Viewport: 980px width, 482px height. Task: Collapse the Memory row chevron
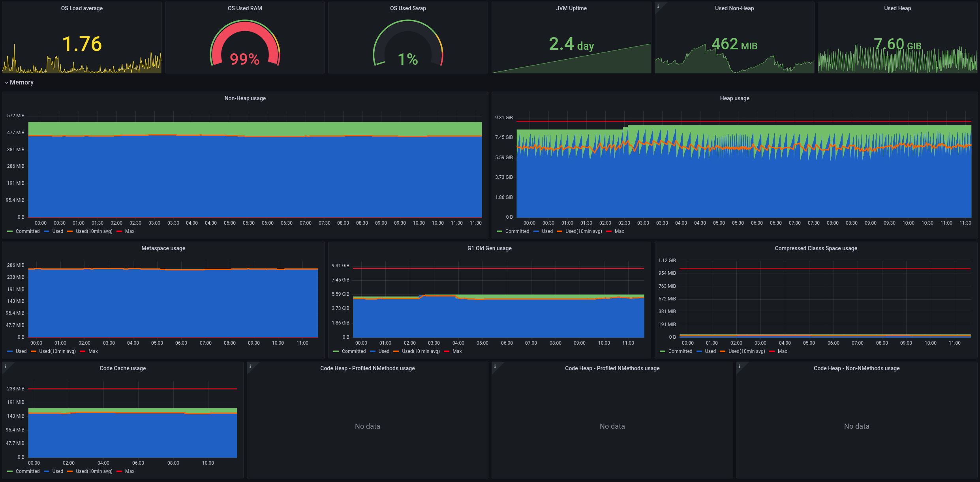7,83
